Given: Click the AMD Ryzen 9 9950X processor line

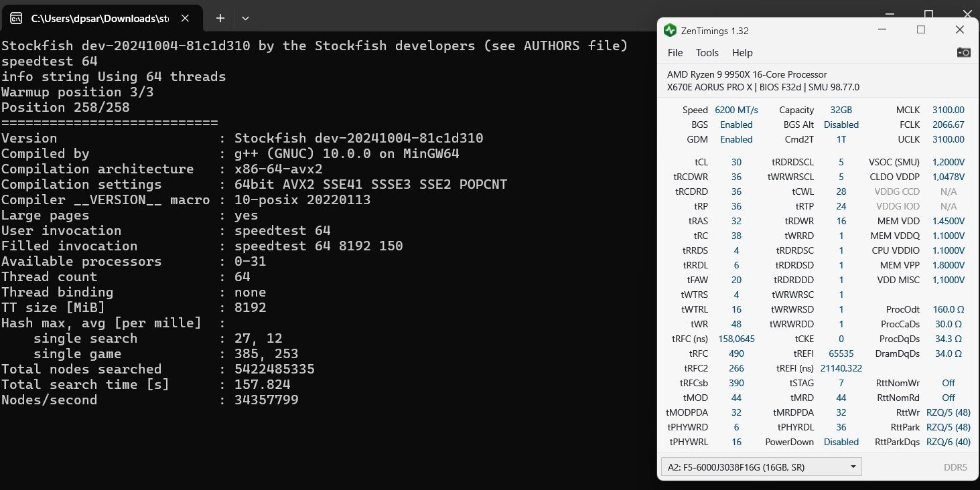Looking at the screenshot, I should tap(747, 74).
